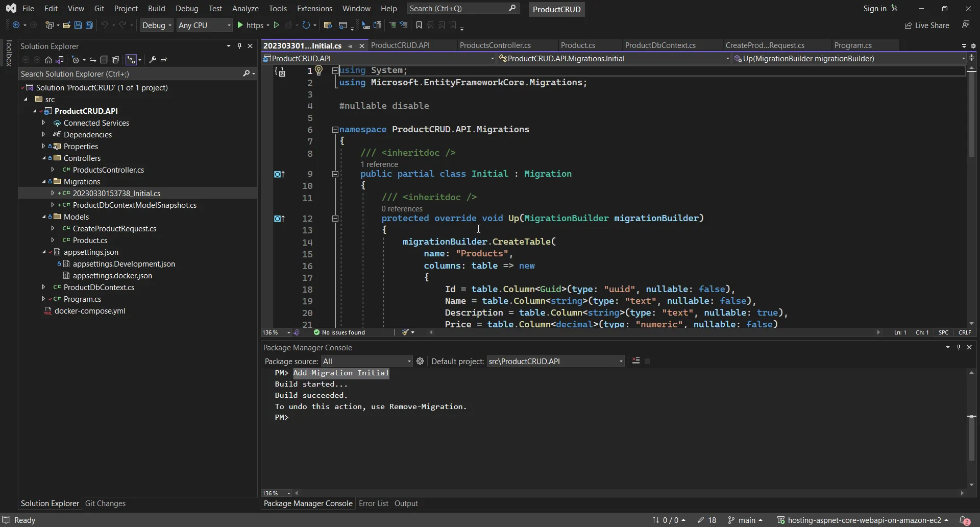Open the Package source dropdown
Viewport: 980px width, 527px height.
coord(367,361)
